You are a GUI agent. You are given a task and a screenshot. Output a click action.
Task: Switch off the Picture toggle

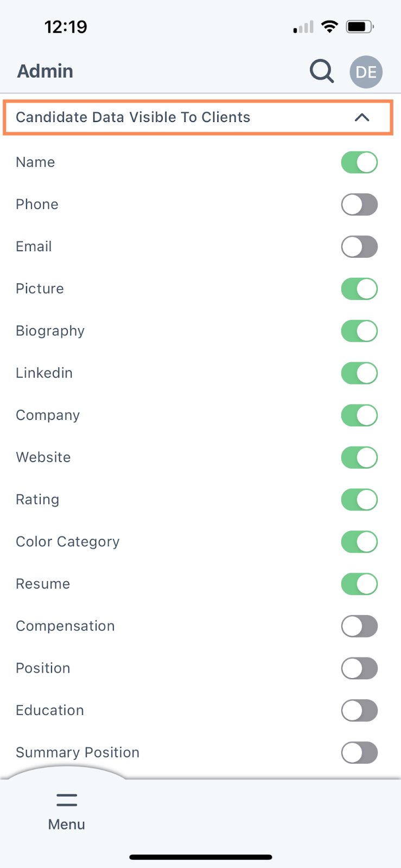(x=359, y=289)
